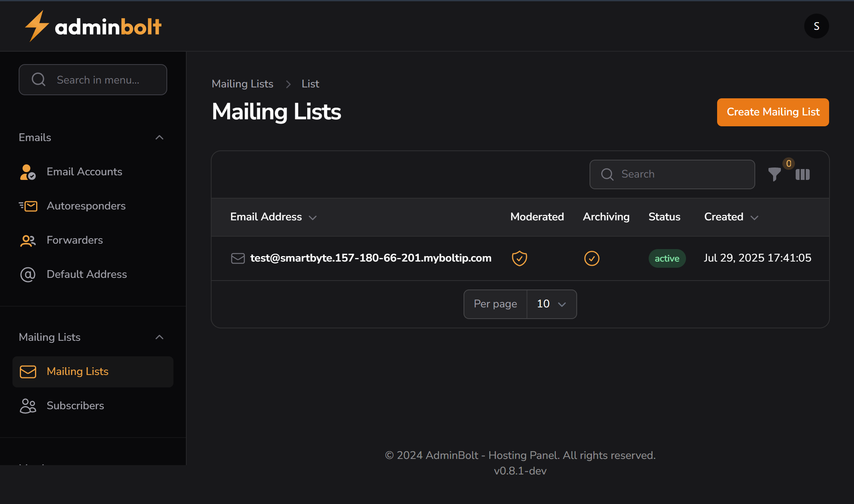Click the active status badge
The image size is (854, 504).
coord(667,258)
